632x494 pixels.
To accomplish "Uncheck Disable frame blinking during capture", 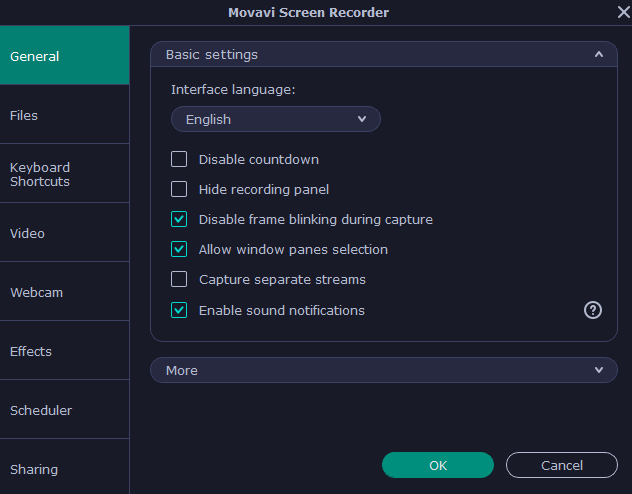I will pyautogui.click(x=179, y=219).
